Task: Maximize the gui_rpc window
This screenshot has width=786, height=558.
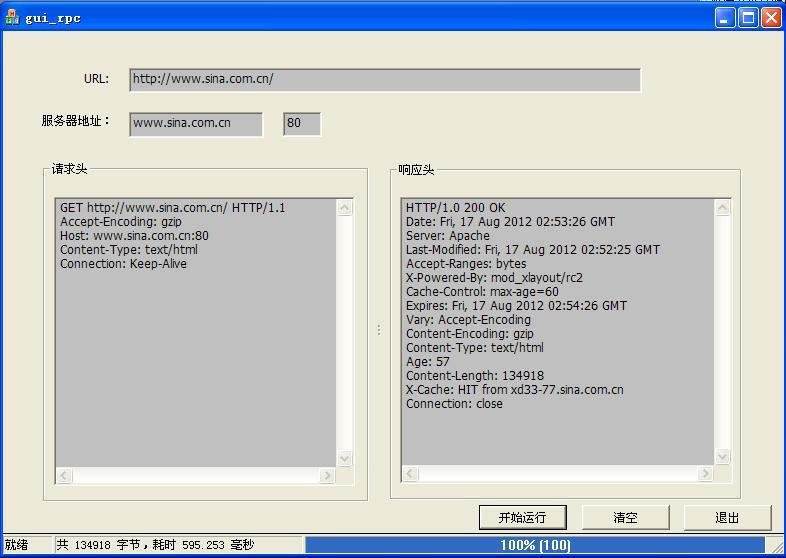Action: coord(748,18)
